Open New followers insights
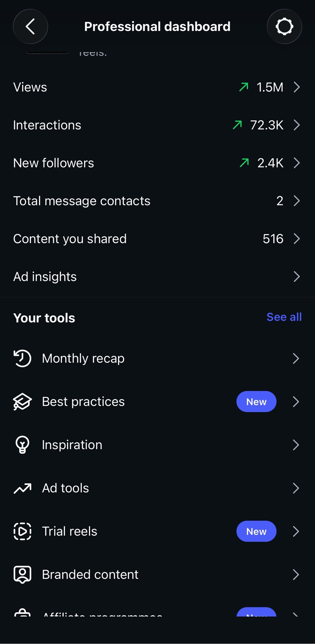This screenshot has height=644, width=315. pos(157,163)
